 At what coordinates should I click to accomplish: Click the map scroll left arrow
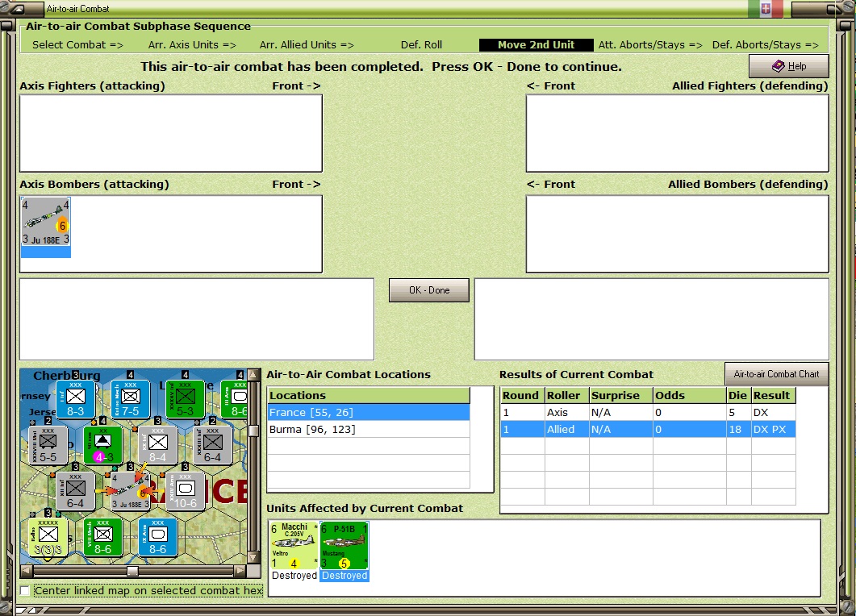[26, 572]
